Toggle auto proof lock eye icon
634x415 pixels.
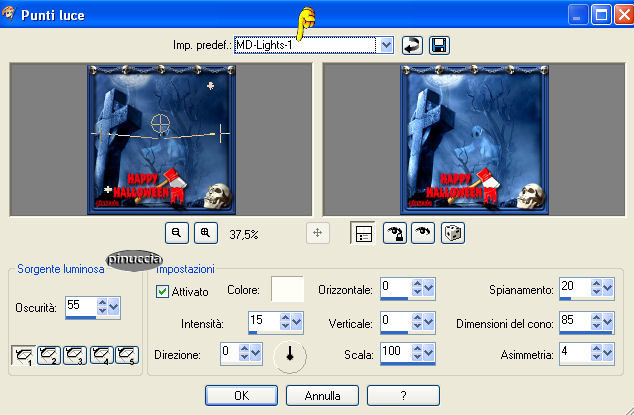[x=395, y=233]
